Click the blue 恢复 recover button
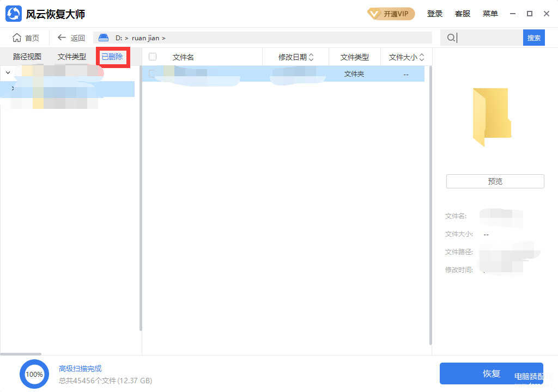 492,373
